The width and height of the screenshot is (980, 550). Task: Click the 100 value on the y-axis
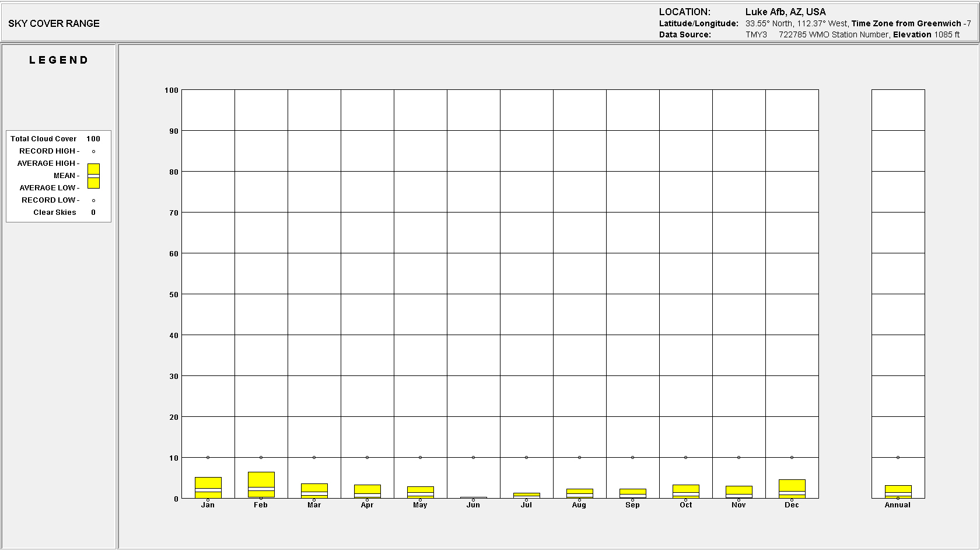click(x=171, y=90)
